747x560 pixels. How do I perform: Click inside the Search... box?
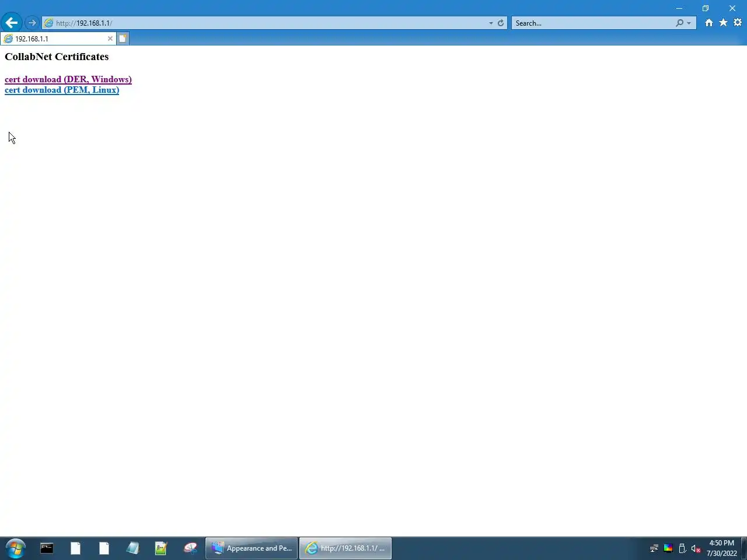coord(592,23)
